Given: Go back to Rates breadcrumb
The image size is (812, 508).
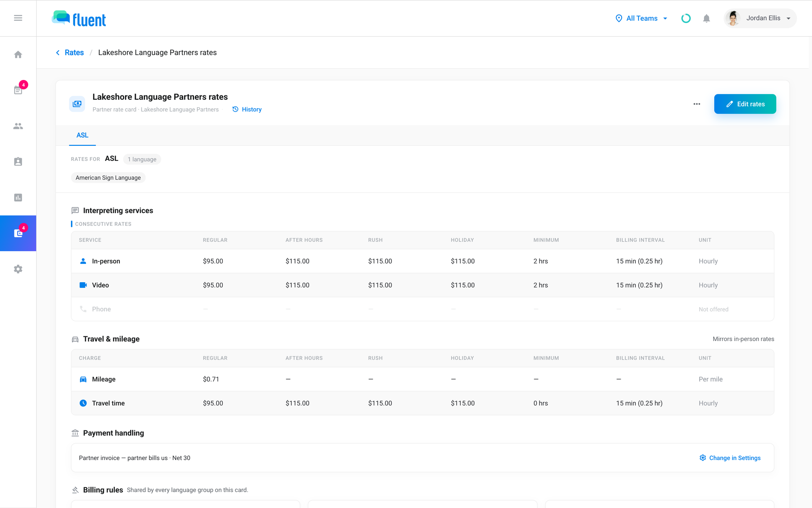Looking at the screenshot, I should pos(70,53).
